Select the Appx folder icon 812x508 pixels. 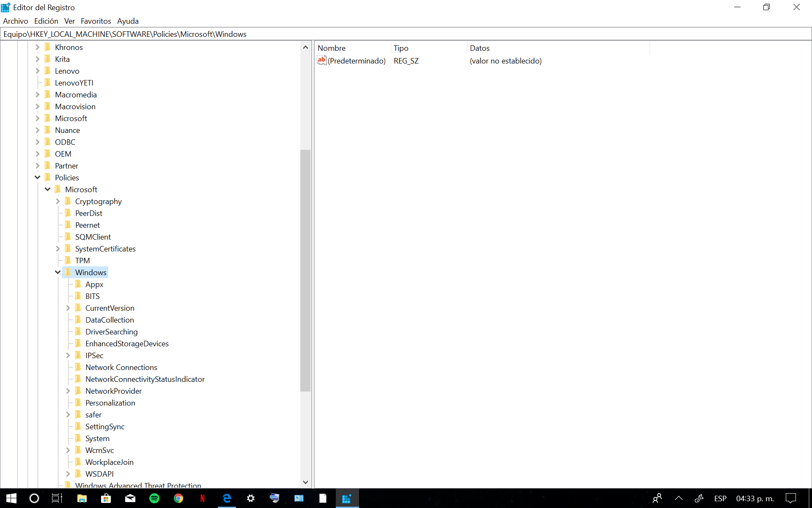click(78, 284)
